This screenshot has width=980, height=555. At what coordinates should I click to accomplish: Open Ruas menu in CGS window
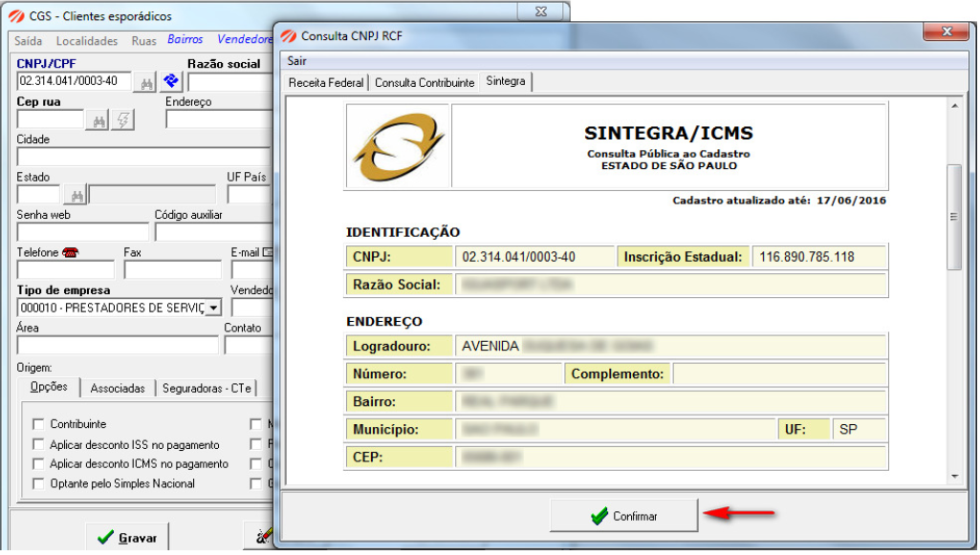click(x=143, y=40)
